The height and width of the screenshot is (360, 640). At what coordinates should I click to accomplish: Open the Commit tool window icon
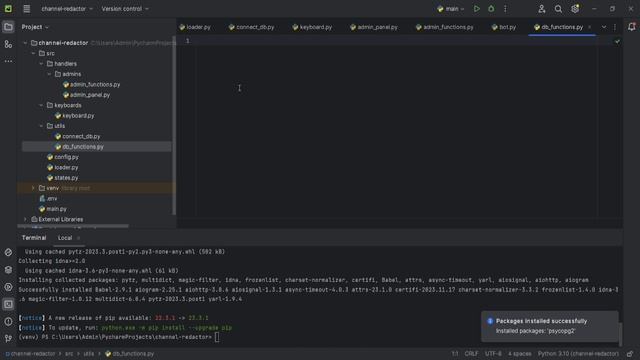coord(8,44)
